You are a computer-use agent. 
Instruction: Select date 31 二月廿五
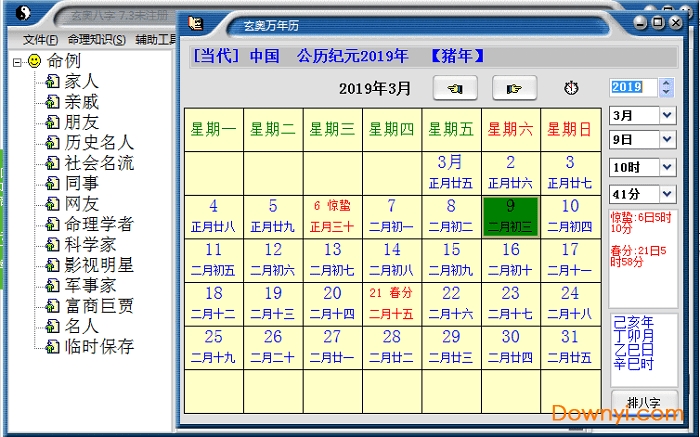570,348
